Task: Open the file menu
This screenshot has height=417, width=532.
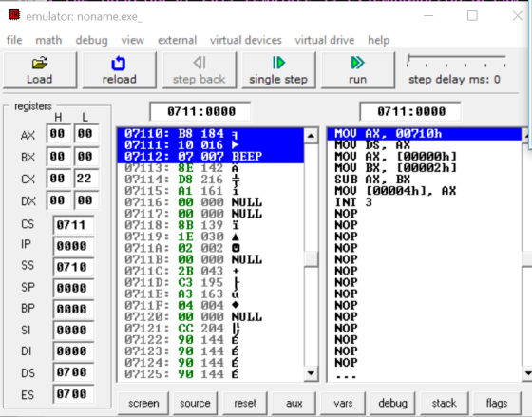Action: click(14, 40)
